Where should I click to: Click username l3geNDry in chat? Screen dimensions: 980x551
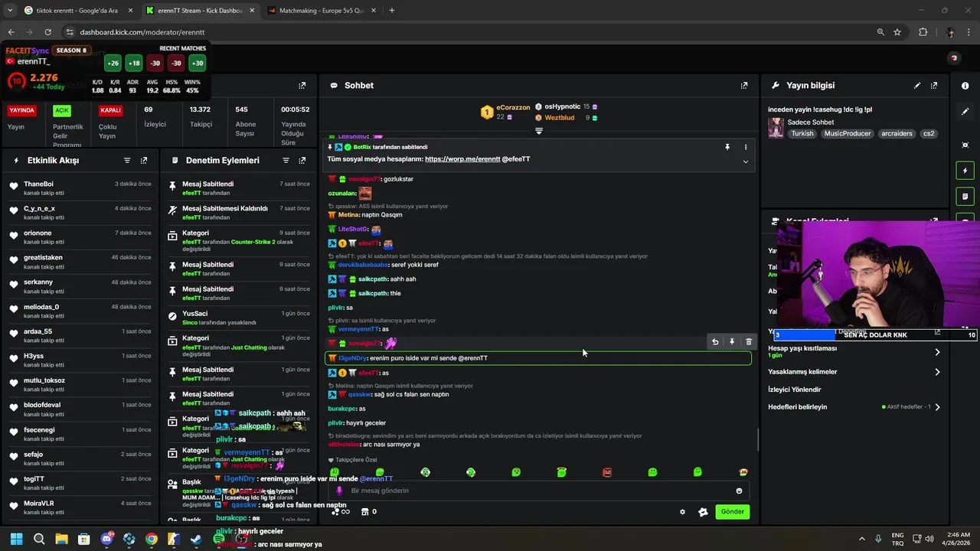click(353, 358)
